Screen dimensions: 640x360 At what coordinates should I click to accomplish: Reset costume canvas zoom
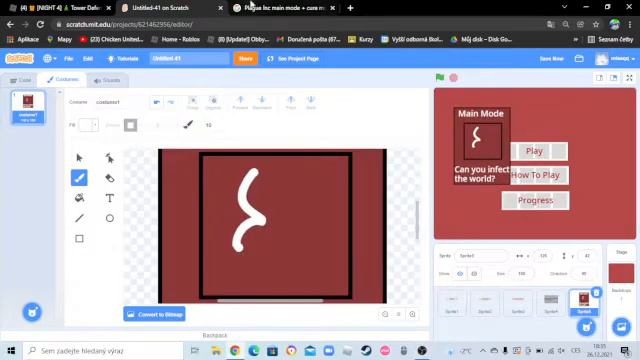click(398, 314)
